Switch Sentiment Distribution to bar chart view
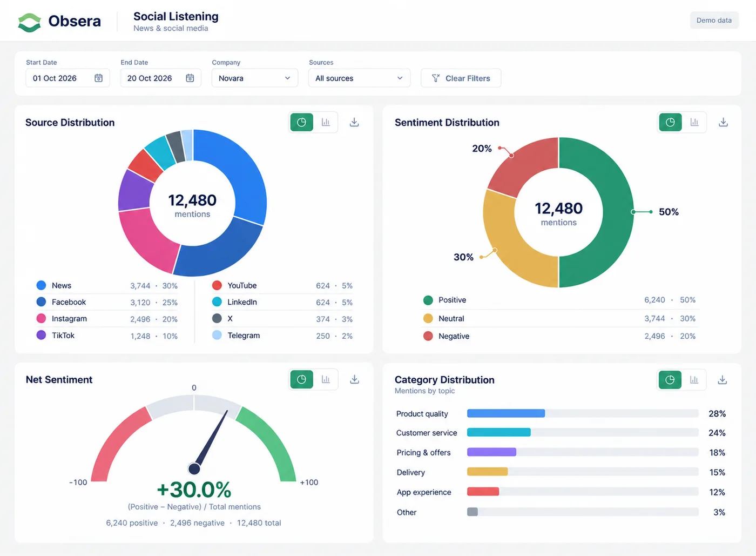The height and width of the screenshot is (556, 756). point(694,123)
